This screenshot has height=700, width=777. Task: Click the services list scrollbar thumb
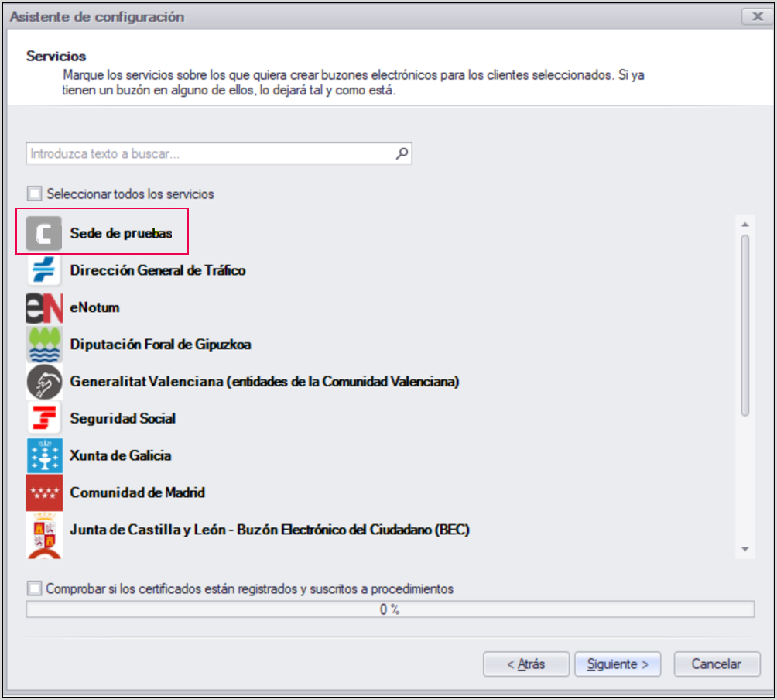pyautogui.click(x=744, y=325)
